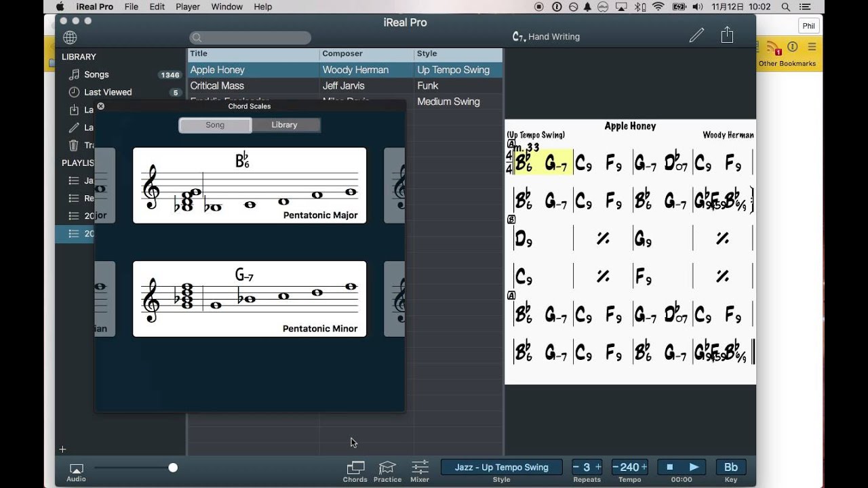Image resolution: width=868 pixels, height=488 pixels.
Task: Click the Hand Writing font selector
Action: click(x=547, y=37)
